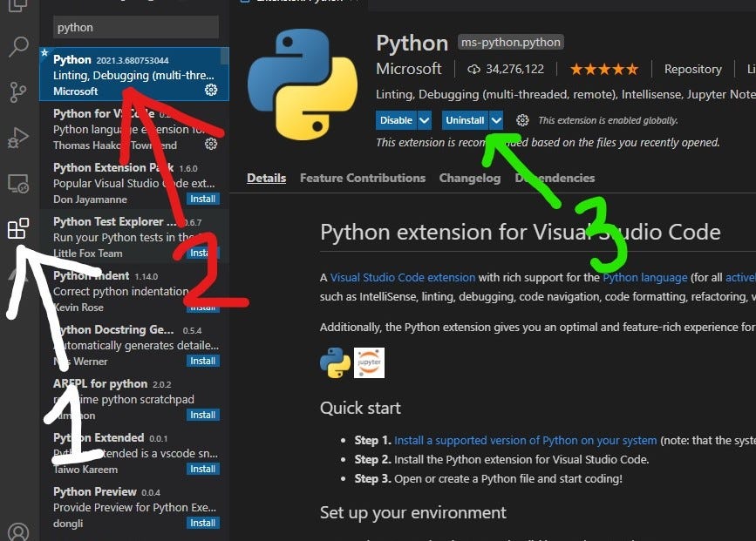
Task: Click the Jupyter badge icon under the description
Action: [367, 363]
